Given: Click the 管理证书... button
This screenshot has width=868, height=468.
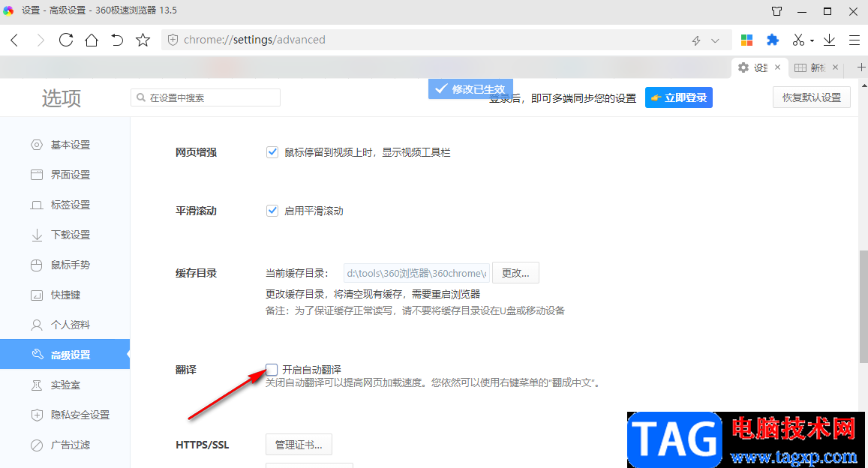Looking at the screenshot, I should pyautogui.click(x=299, y=445).
